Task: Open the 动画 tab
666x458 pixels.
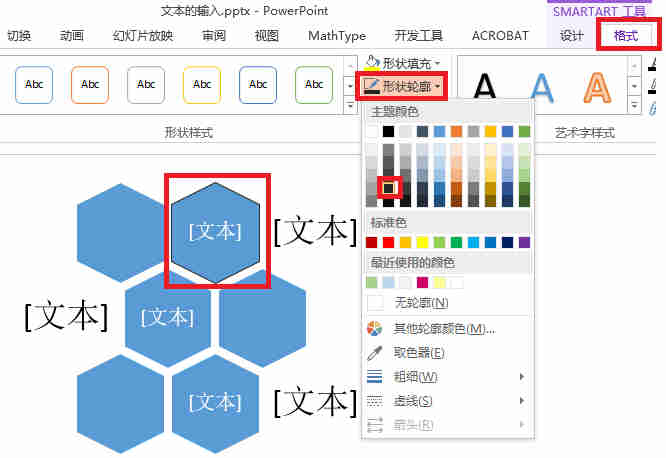Action: (72, 36)
